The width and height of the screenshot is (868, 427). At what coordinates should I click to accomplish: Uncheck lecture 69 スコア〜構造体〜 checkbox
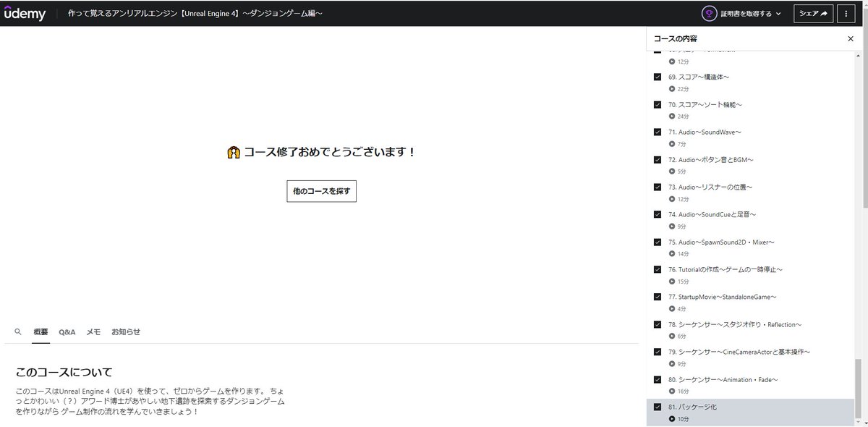[x=658, y=77]
